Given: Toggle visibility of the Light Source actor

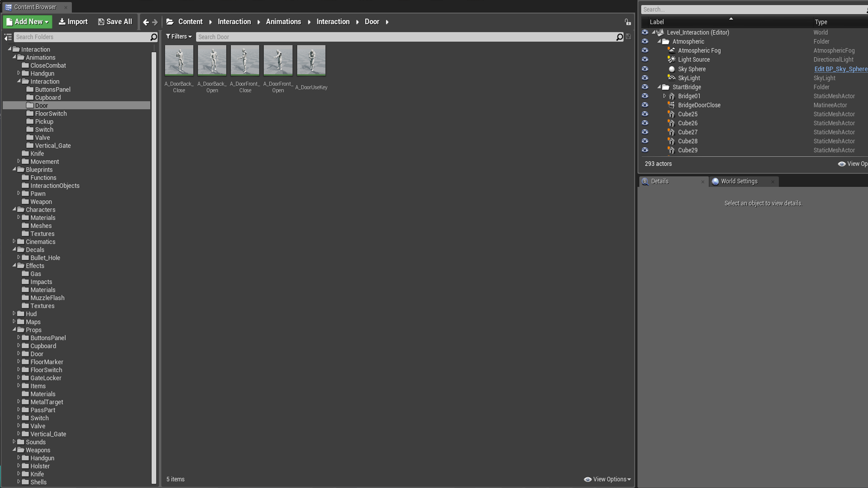Looking at the screenshot, I should 645,59.
